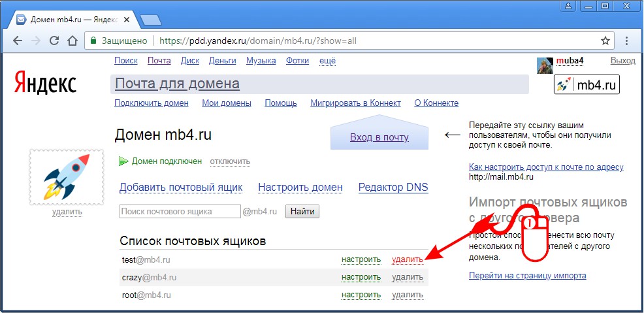Image resolution: width=644 pixels, height=313 pixels.
Task: Click Добавить почтовый ящик link
Action: [x=181, y=188]
